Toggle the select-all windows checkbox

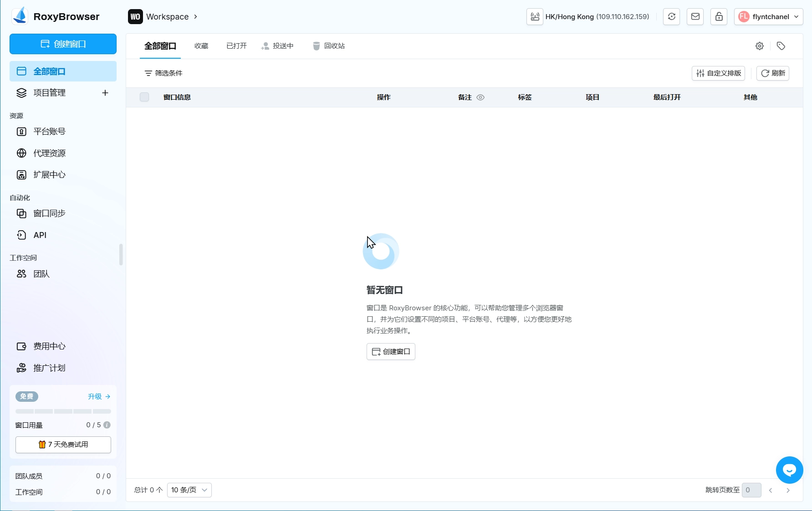144,97
